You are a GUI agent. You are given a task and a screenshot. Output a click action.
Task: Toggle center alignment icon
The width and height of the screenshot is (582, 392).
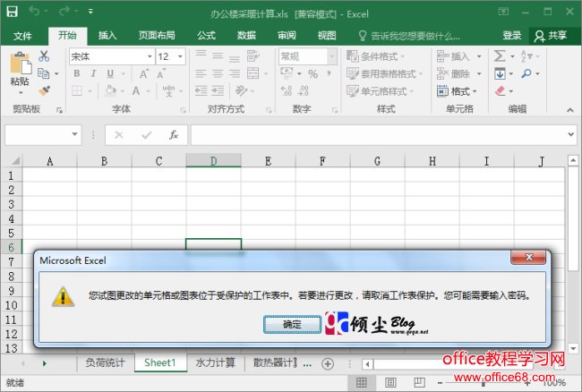coord(218,73)
